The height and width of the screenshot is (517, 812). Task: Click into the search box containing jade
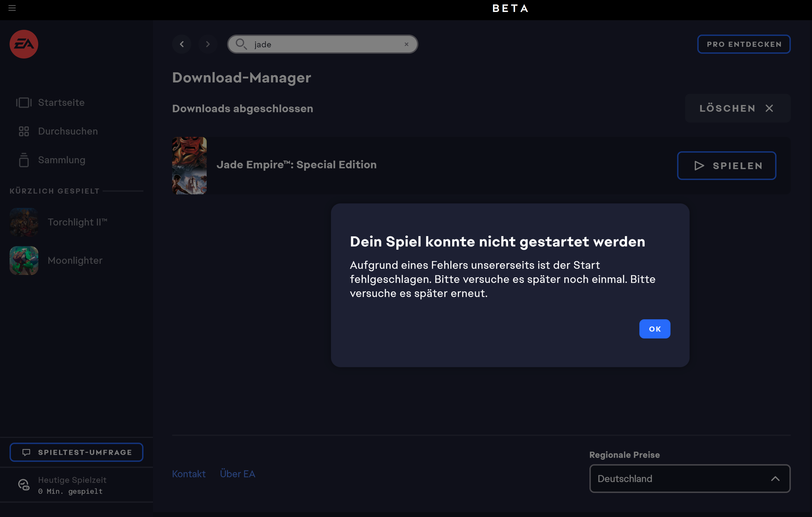pyautogui.click(x=323, y=44)
